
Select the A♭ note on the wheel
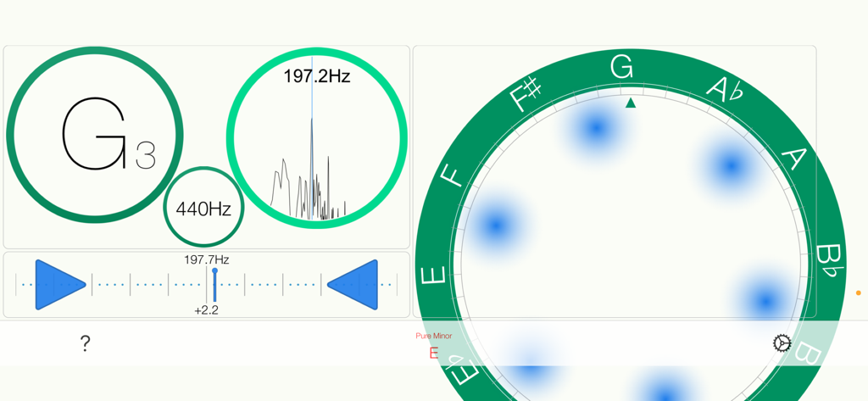(x=723, y=89)
